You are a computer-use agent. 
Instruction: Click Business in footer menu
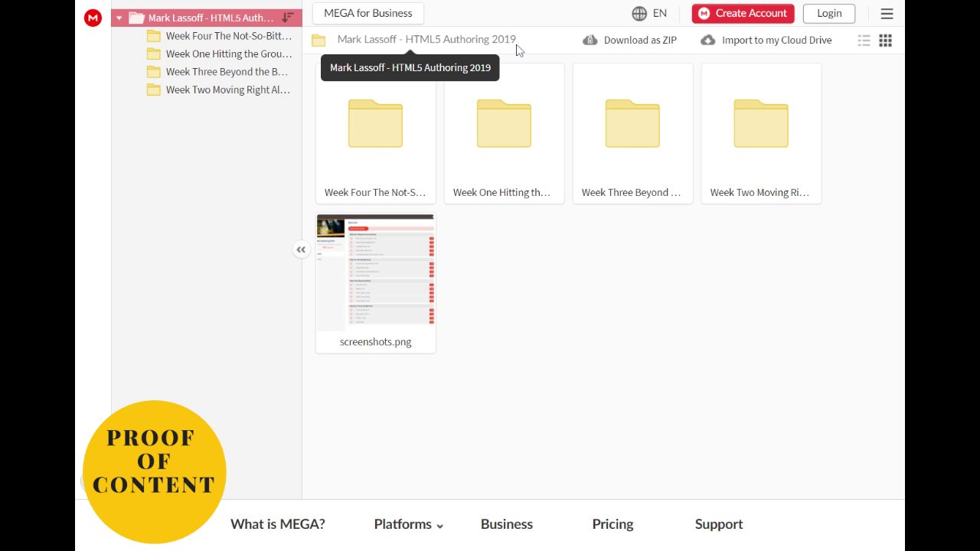coord(507,524)
